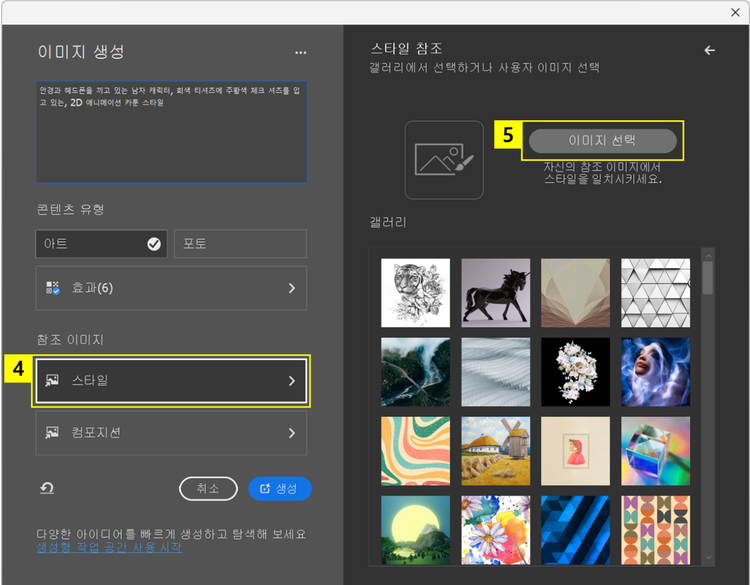This screenshot has height=585, width=750.
Task: Select the retro wavy stripes thumbnail
Action: [415, 451]
